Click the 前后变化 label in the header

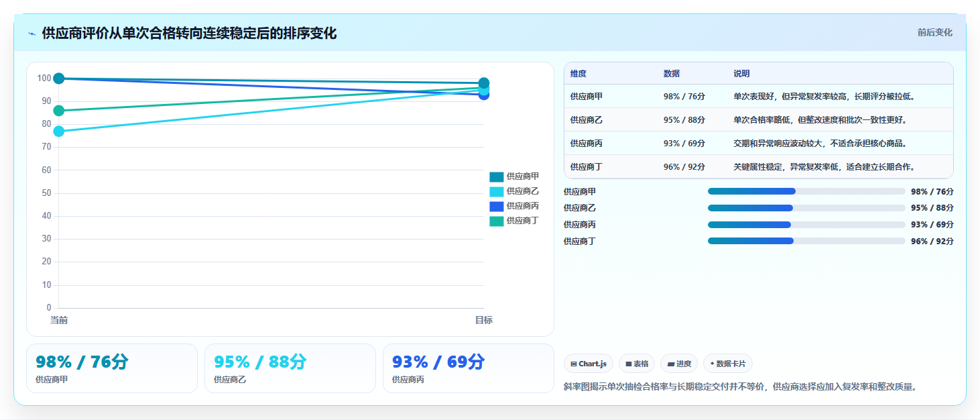point(934,33)
